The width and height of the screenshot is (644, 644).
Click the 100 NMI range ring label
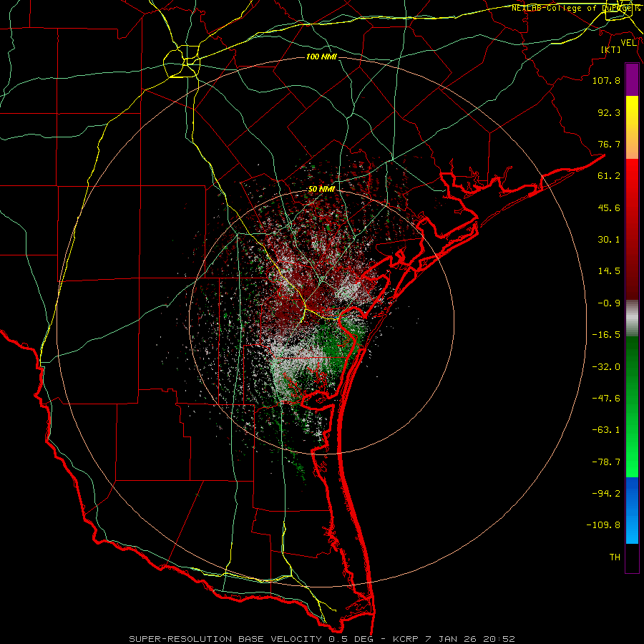point(321,57)
